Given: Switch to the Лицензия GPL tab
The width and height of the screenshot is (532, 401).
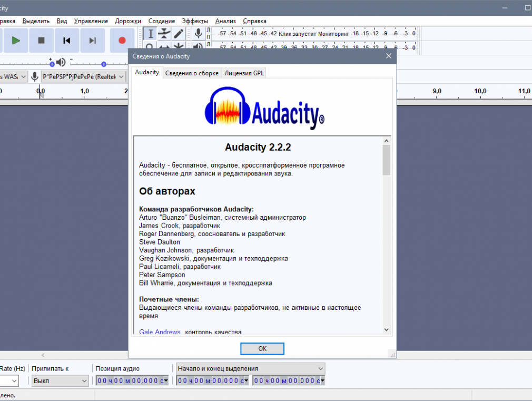Looking at the screenshot, I should pyautogui.click(x=244, y=73).
